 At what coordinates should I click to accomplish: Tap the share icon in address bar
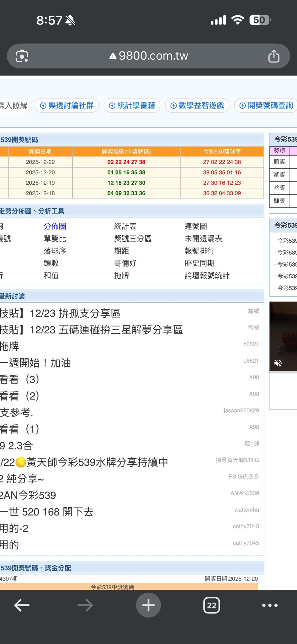pyautogui.click(x=274, y=56)
